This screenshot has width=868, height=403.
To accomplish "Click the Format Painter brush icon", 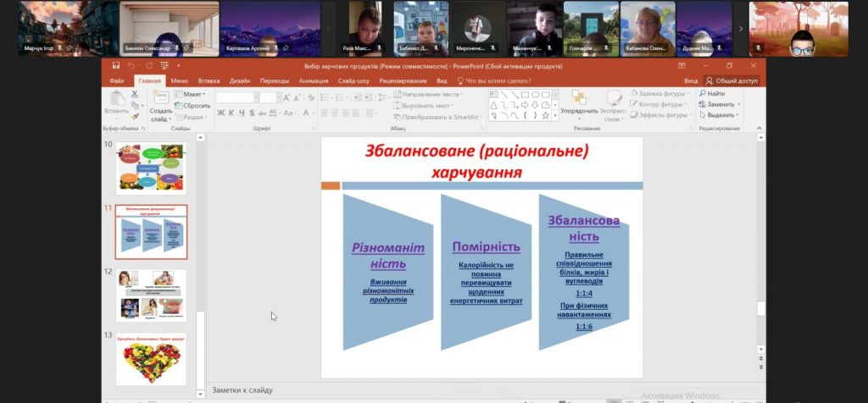I will 135,116.
